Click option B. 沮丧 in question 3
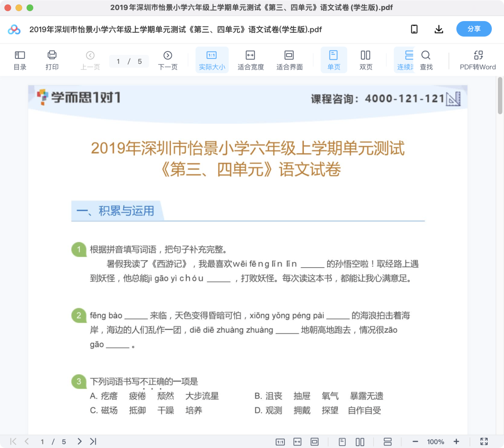The width and height of the screenshot is (504, 448). click(268, 396)
